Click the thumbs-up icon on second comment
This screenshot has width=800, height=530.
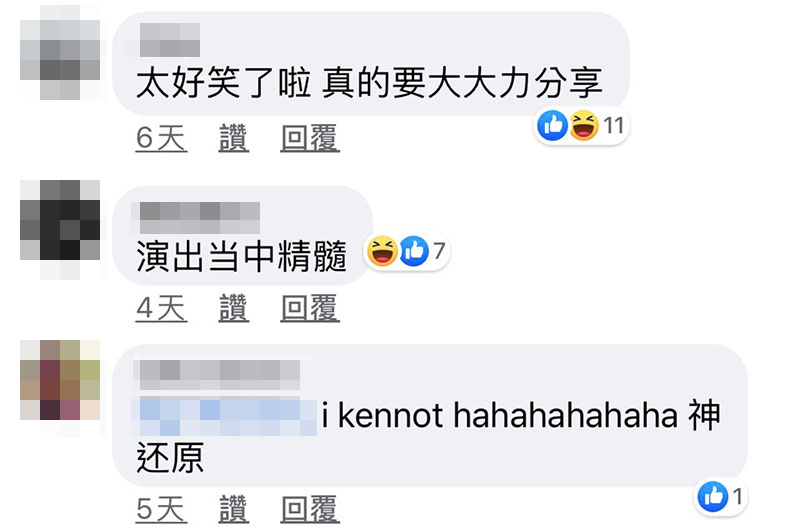(x=414, y=250)
